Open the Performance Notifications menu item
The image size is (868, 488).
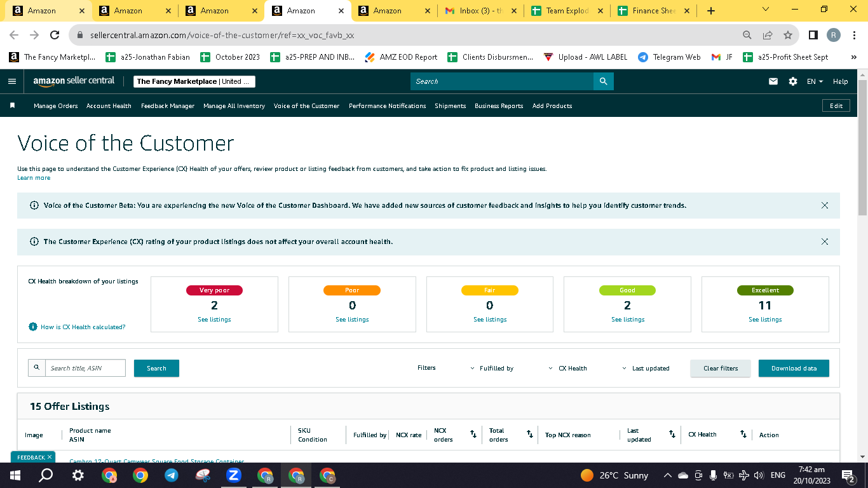coord(388,106)
